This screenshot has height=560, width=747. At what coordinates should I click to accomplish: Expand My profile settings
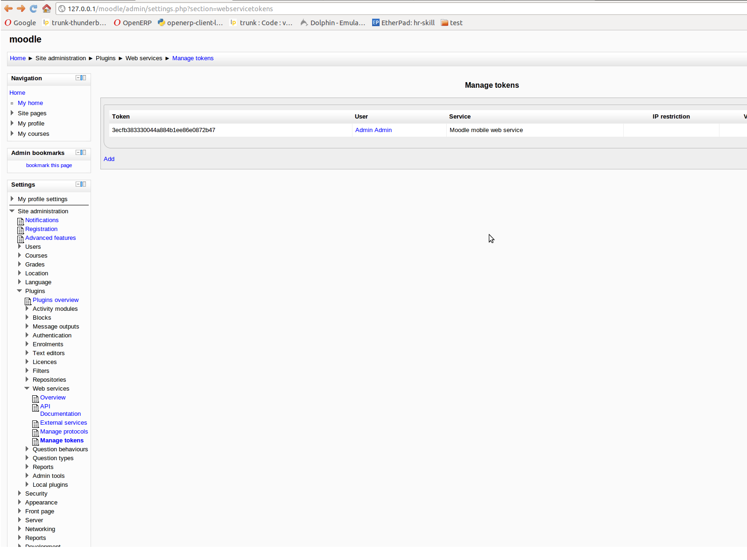(x=12, y=199)
